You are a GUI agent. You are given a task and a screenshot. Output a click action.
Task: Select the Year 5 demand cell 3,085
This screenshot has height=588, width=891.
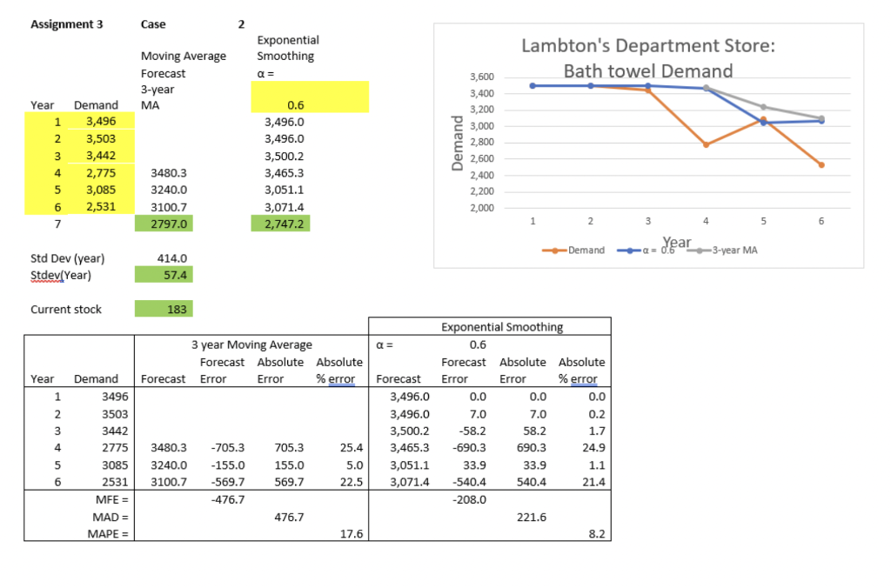coord(101,189)
